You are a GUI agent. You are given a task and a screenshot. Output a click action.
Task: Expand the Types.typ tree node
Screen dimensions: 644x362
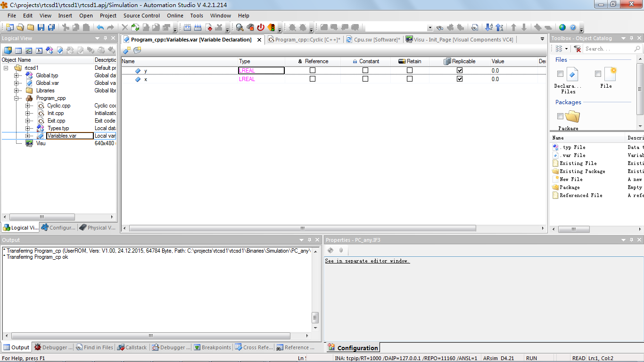pos(28,128)
